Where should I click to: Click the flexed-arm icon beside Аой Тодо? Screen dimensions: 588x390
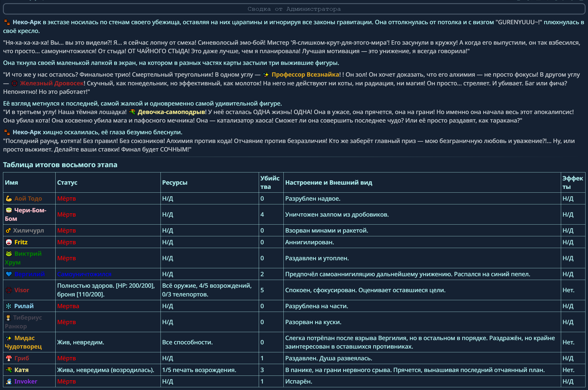(x=9, y=199)
